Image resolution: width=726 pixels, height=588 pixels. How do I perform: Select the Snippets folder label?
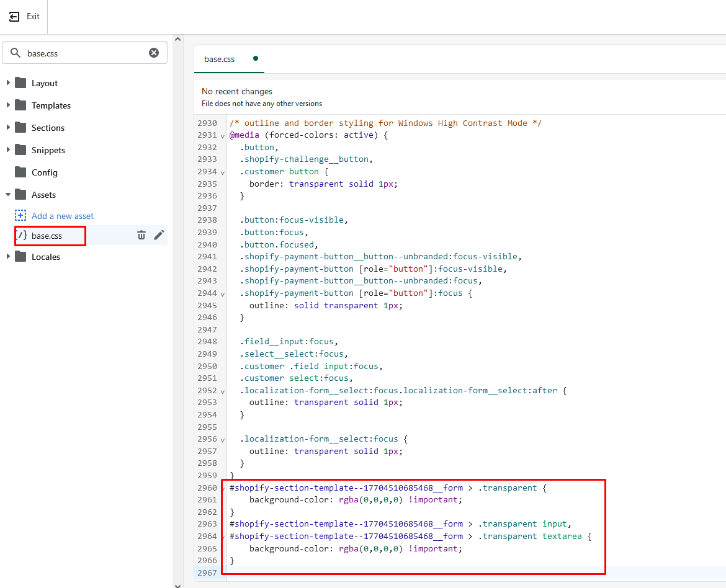pyautogui.click(x=48, y=150)
